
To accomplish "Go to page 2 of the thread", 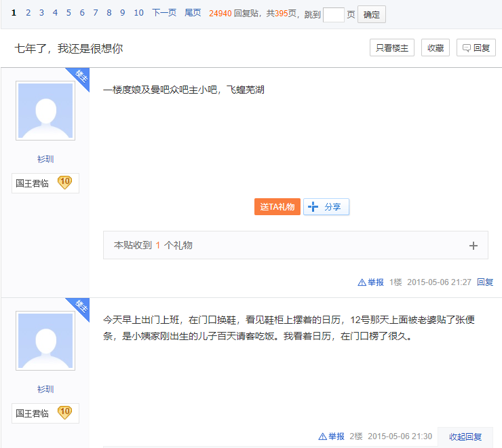I will (28, 13).
